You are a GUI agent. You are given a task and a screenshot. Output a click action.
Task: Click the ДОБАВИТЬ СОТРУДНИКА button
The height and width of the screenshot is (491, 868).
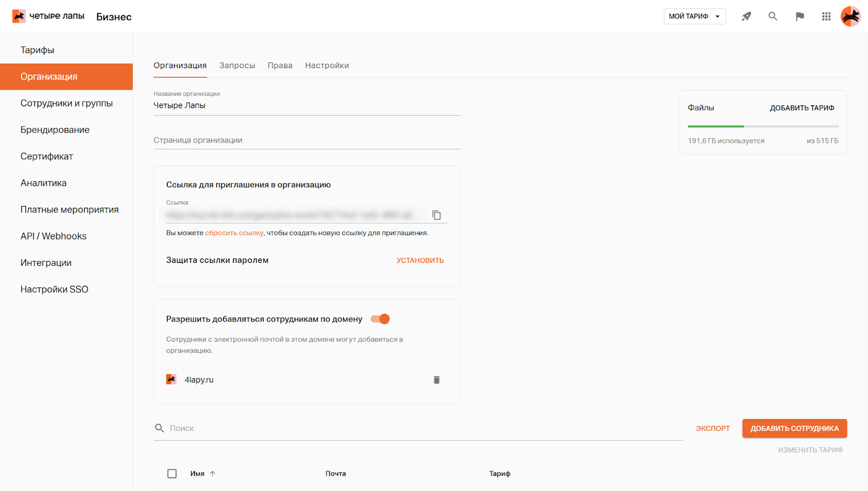point(794,428)
